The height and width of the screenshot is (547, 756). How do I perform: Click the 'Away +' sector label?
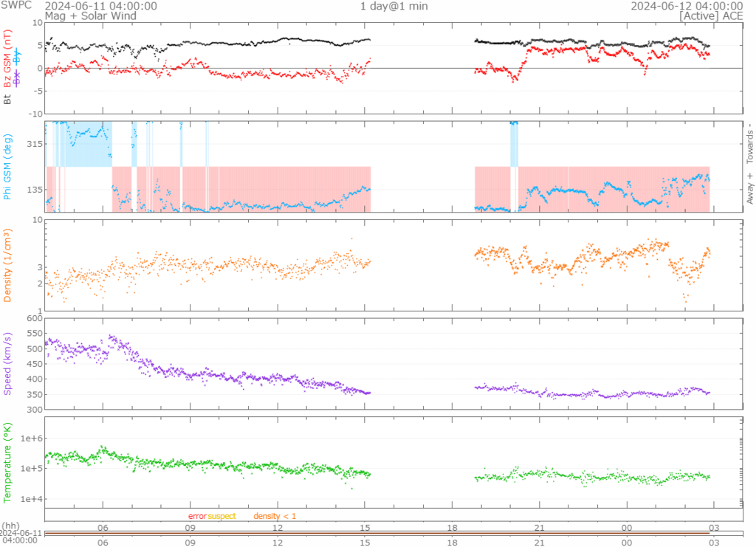750,188
